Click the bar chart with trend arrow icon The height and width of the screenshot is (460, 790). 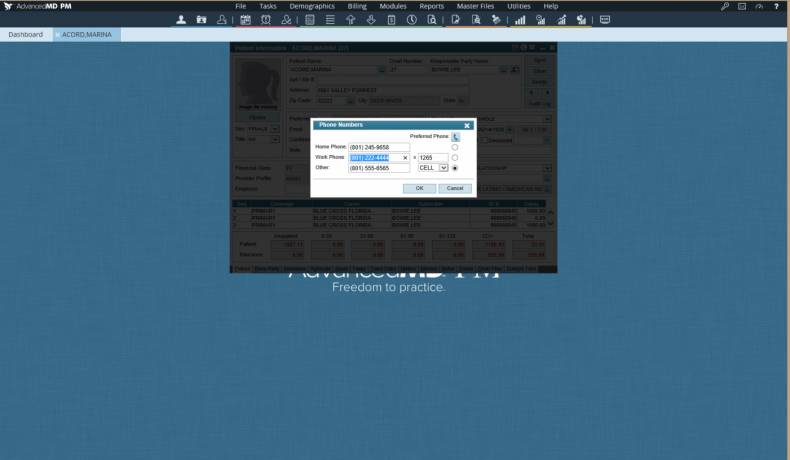coord(561,20)
